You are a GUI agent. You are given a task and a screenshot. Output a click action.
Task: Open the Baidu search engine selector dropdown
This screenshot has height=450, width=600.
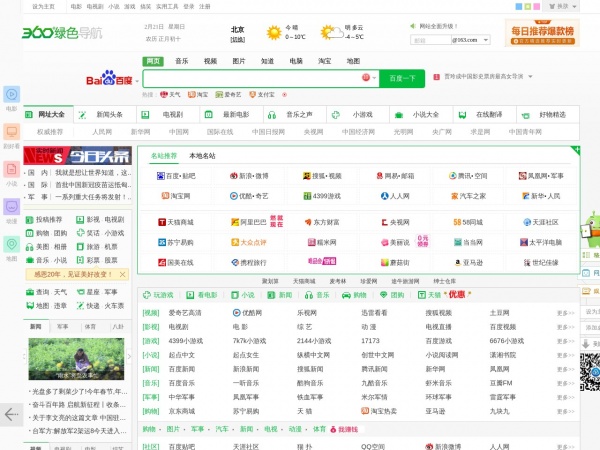tap(137, 81)
